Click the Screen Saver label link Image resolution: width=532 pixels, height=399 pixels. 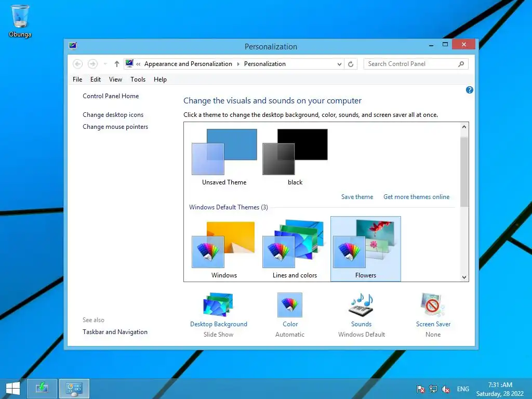433,324
